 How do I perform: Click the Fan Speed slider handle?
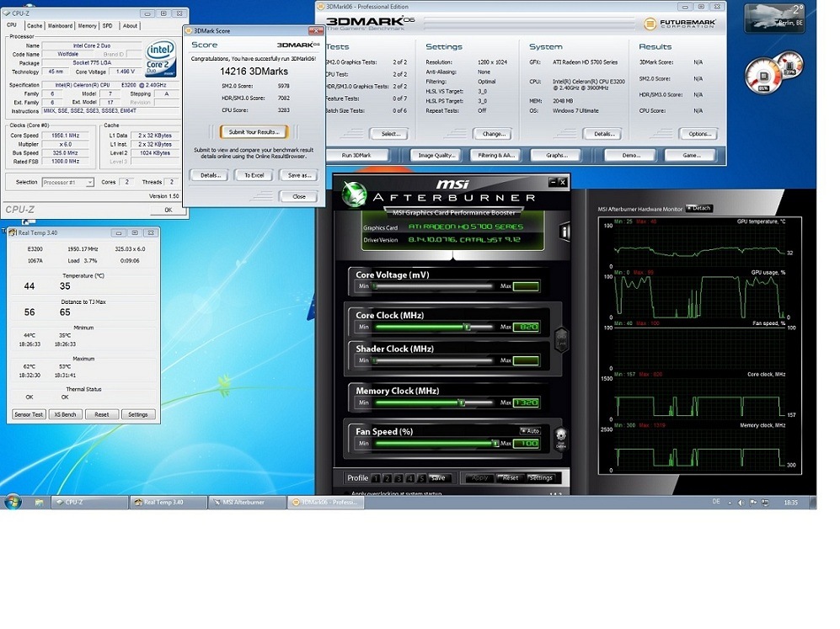(x=495, y=444)
